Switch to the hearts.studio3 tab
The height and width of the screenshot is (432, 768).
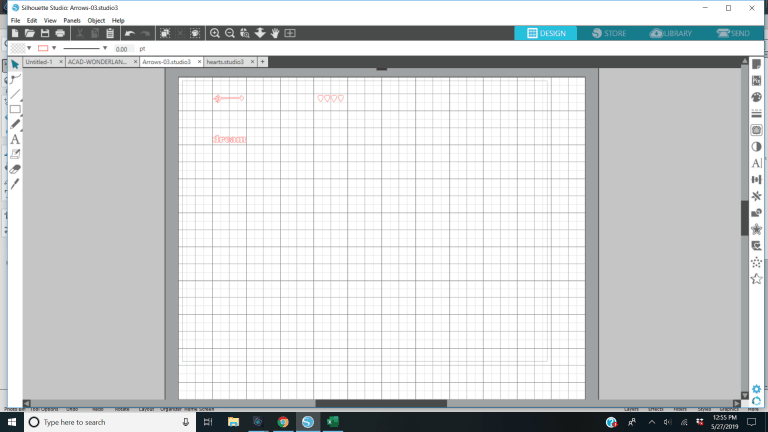pyautogui.click(x=225, y=62)
